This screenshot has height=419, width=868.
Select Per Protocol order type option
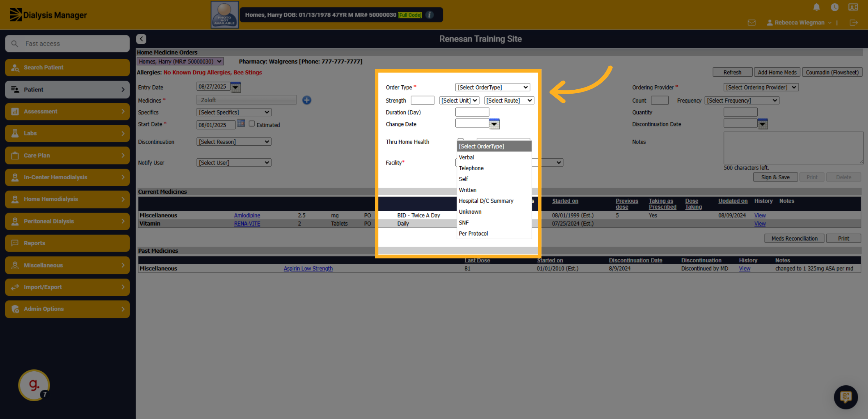494,234
